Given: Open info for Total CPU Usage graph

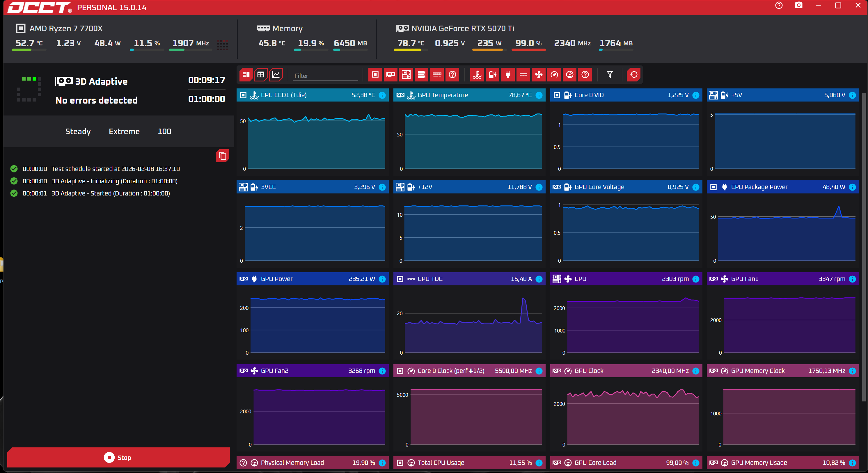Looking at the screenshot, I should pyautogui.click(x=539, y=463).
